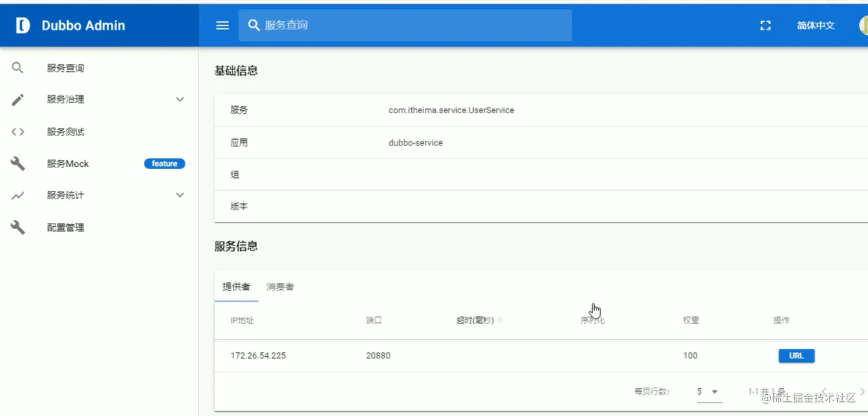
Task: Open the user avatar menu
Action: point(863,25)
